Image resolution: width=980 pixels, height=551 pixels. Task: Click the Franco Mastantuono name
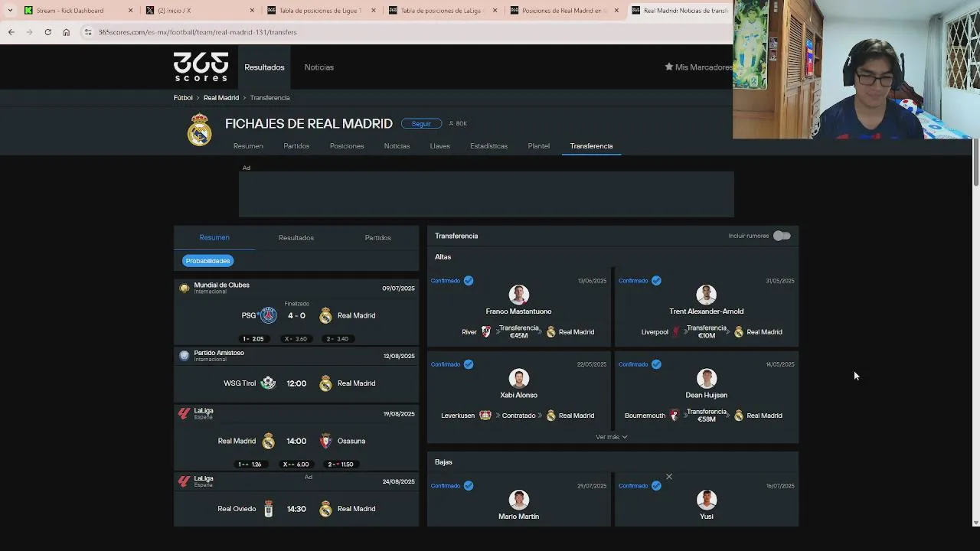click(x=518, y=311)
